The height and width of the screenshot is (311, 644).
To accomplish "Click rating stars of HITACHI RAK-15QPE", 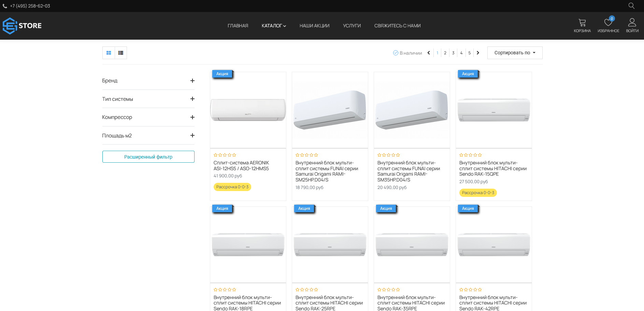I will click(470, 155).
